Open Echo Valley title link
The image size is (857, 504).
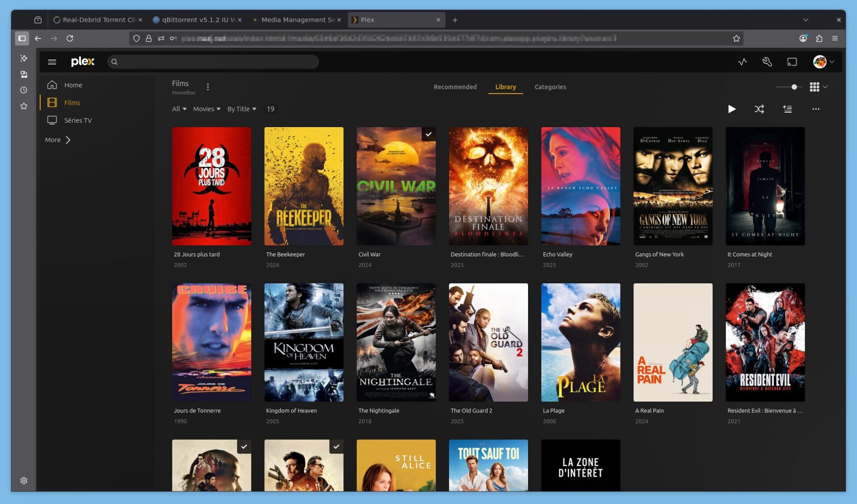pos(557,255)
